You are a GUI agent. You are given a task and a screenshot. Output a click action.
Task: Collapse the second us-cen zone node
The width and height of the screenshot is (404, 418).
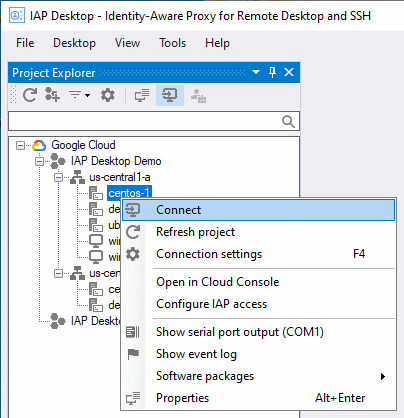pyautogui.click(x=58, y=274)
